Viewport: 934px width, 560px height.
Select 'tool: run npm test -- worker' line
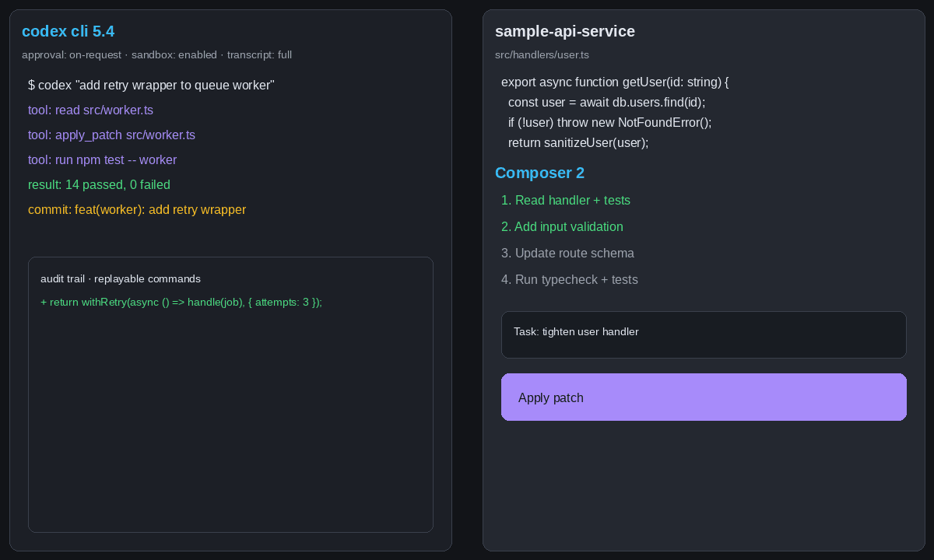(102, 159)
